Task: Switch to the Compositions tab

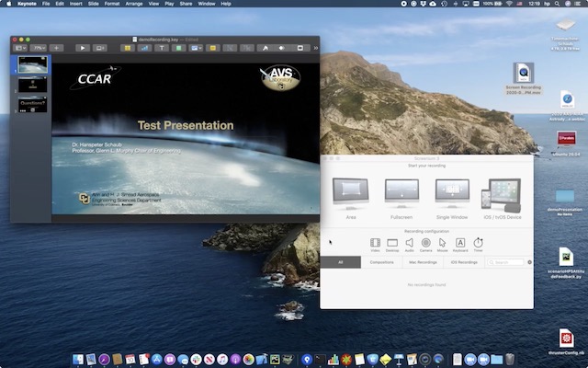Action: (x=382, y=262)
